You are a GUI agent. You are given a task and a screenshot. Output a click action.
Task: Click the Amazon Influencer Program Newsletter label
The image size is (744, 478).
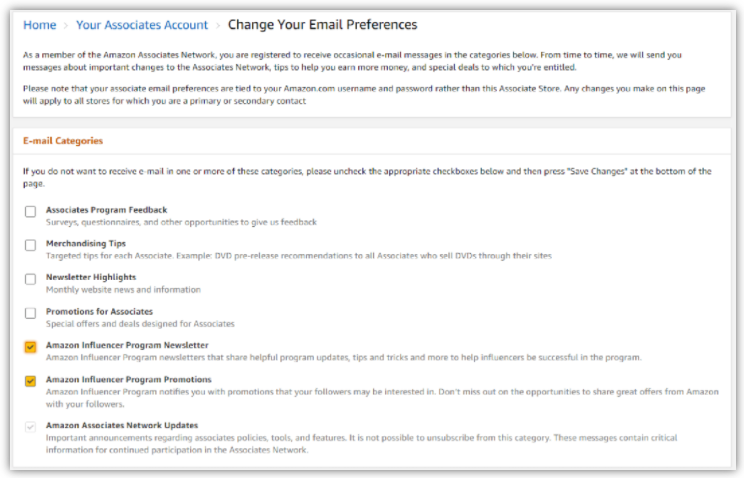(127, 345)
